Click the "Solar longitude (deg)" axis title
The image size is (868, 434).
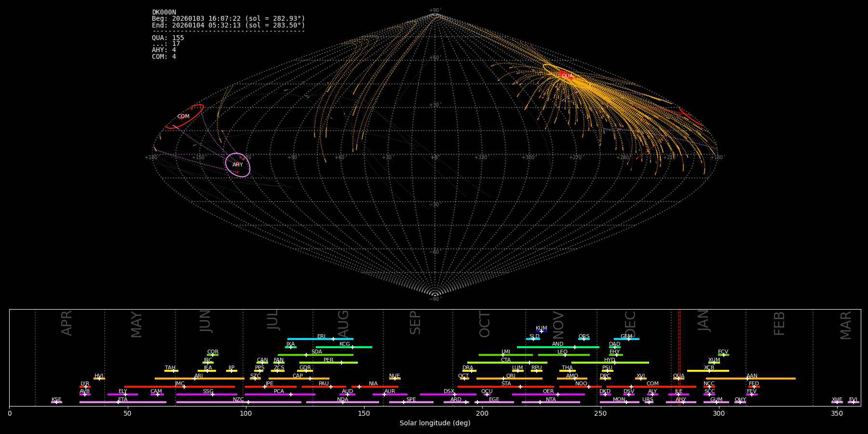pos(434,423)
